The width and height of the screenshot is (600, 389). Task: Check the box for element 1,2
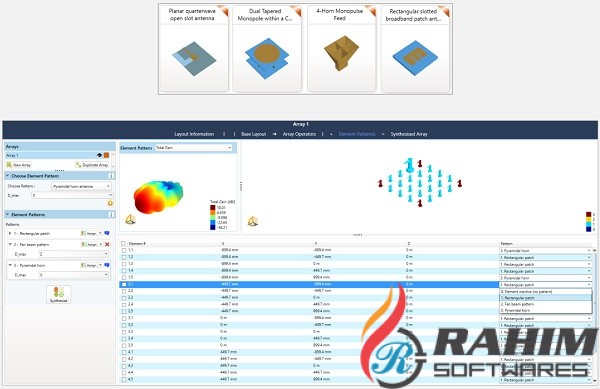124,257
